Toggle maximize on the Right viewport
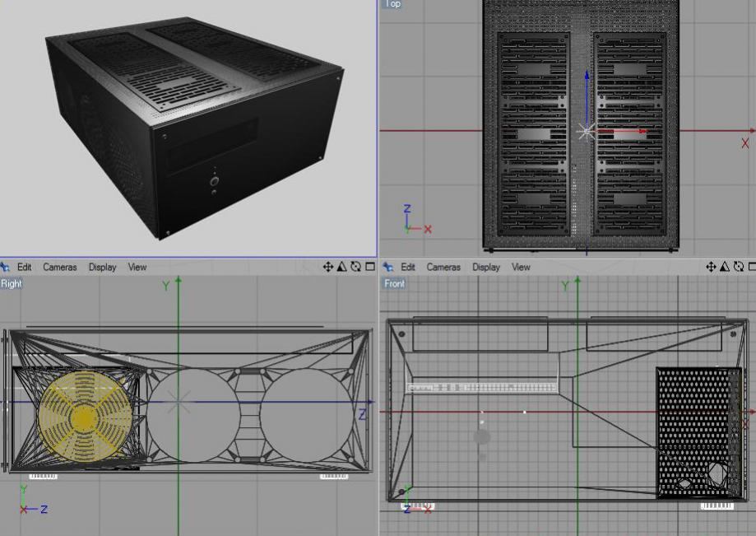This screenshot has height=536, width=756. coord(369,267)
